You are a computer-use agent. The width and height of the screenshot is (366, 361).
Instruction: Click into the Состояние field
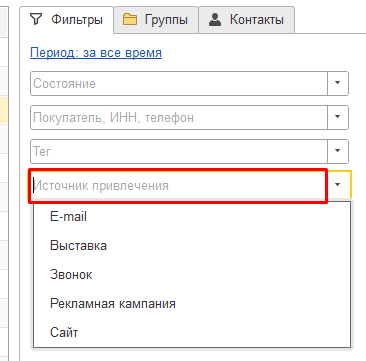point(179,83)
